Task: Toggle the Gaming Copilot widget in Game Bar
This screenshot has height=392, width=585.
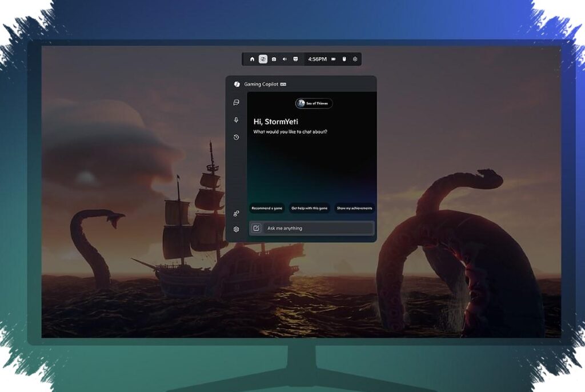Action: point(263,59)
